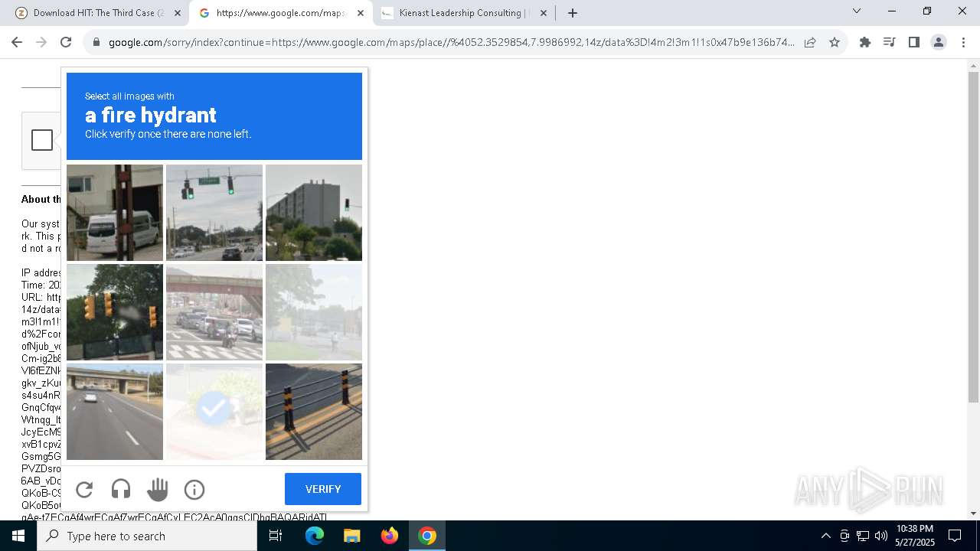Image resolution: width=980 pixels, height=551 pixels.
Task: Open notifications action center
Action: coord(955,536)
